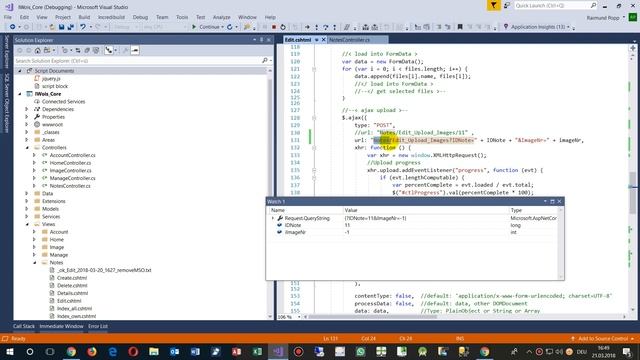Open the Debug menu
The height and width of the screenshot is (360, 640).
click(140, 17)
